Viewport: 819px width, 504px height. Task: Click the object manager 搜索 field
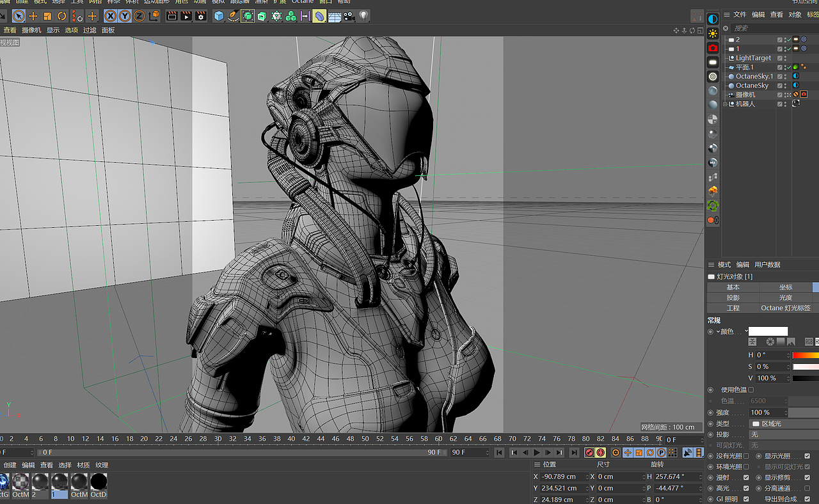(x=768, y=28)
